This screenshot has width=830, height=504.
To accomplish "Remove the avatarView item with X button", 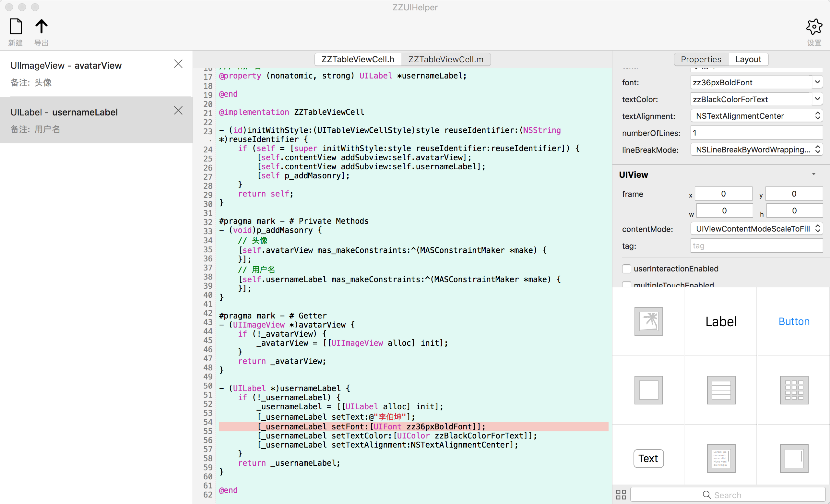I will [178, 64].
